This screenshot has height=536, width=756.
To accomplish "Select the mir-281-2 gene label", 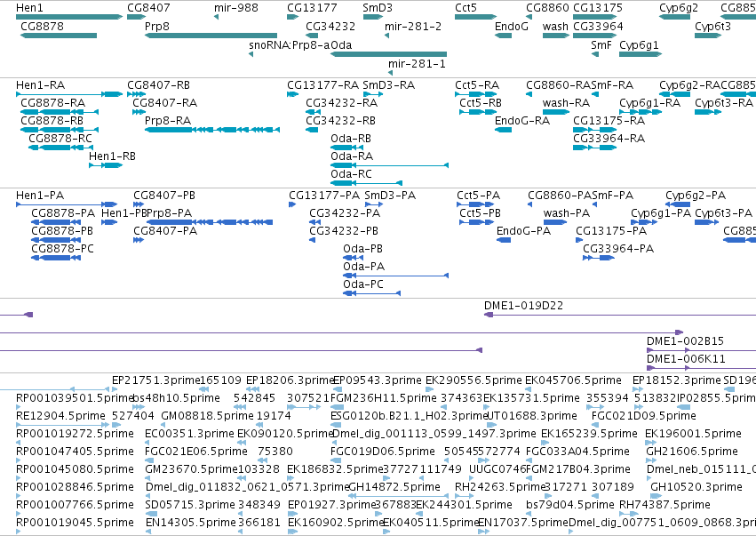I will pyautogui.click(x=413, y=27).
